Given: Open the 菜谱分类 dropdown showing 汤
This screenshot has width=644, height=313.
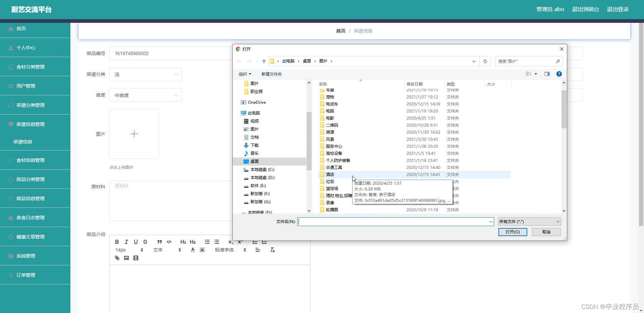Looking at the screenshot, I should click(146, 74).
